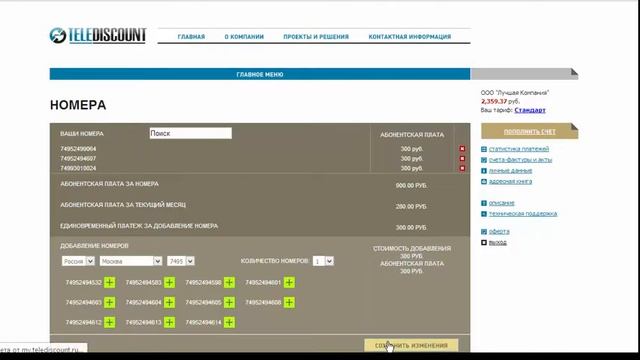Select your number 74952499064
Viewport: 640px width, 360px height.
click(x=78, y=149)
